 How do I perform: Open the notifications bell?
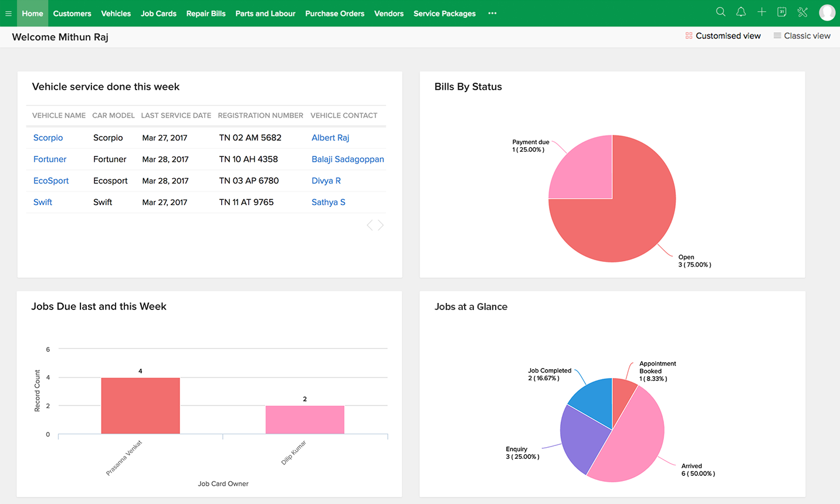tap(741, 12)
